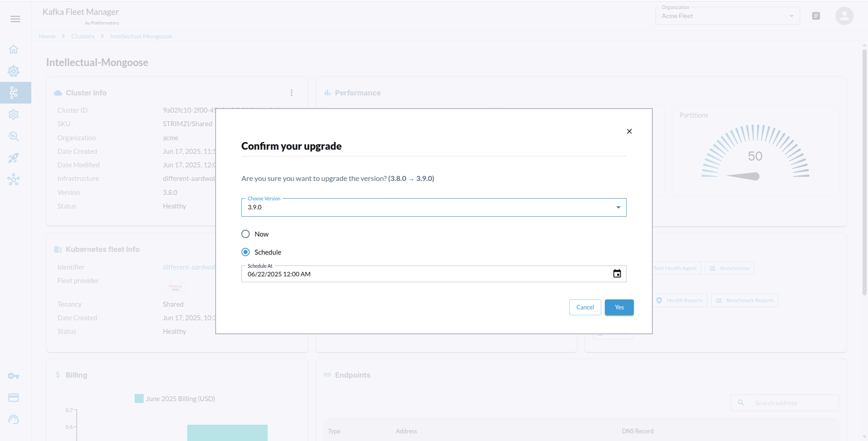Open Fleet Health Agent button
Image resolution: width=868 pixels, height=441 pixels.
pos(676,268)
